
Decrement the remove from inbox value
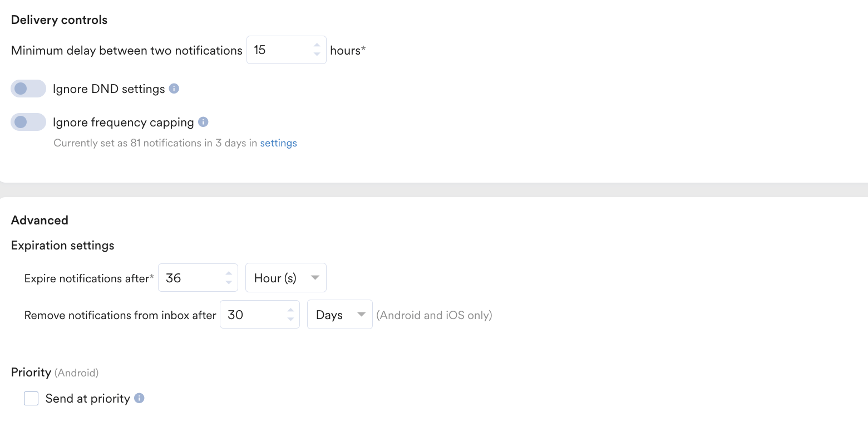[290, 319]
